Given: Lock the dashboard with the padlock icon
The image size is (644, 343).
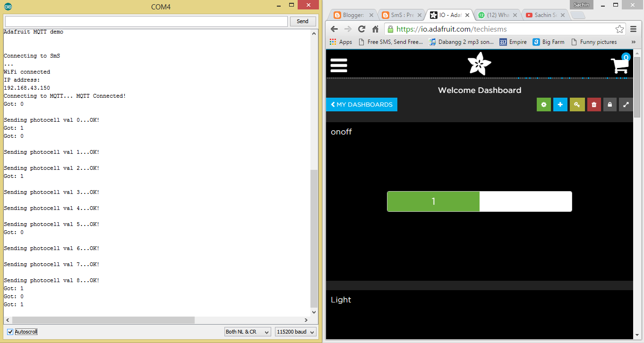Looking at the screenshot, I should click(x=610, y=104).
